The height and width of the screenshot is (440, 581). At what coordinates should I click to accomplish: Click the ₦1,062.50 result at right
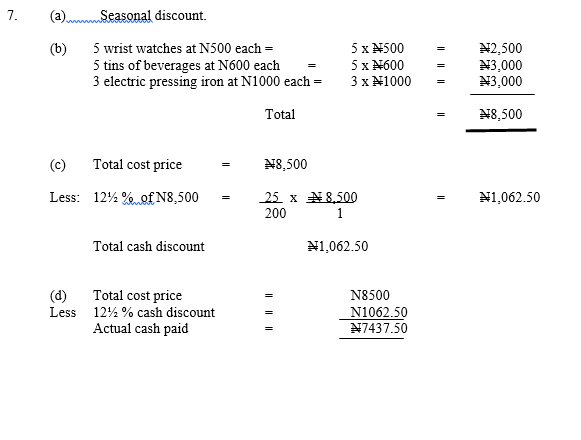[509, 197]
